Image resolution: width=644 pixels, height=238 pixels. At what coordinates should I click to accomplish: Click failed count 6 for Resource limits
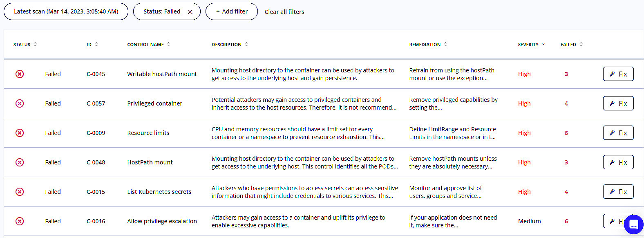(566, 133)
